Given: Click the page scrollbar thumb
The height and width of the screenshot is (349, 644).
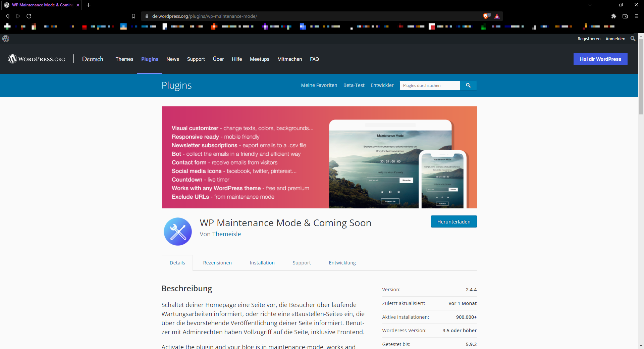Looking at the screenshot, I should click(x=641, y=77).
